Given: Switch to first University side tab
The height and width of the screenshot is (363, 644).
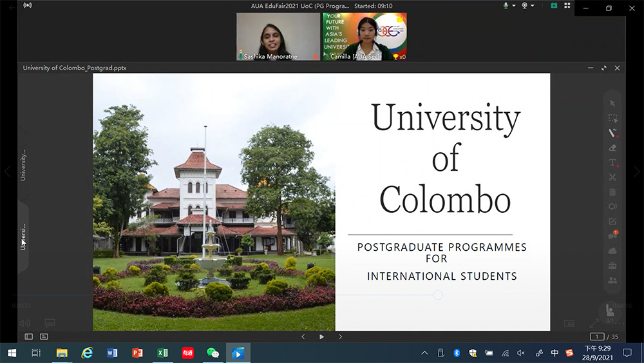Looking at the screenshot, I should pos(23,165).
